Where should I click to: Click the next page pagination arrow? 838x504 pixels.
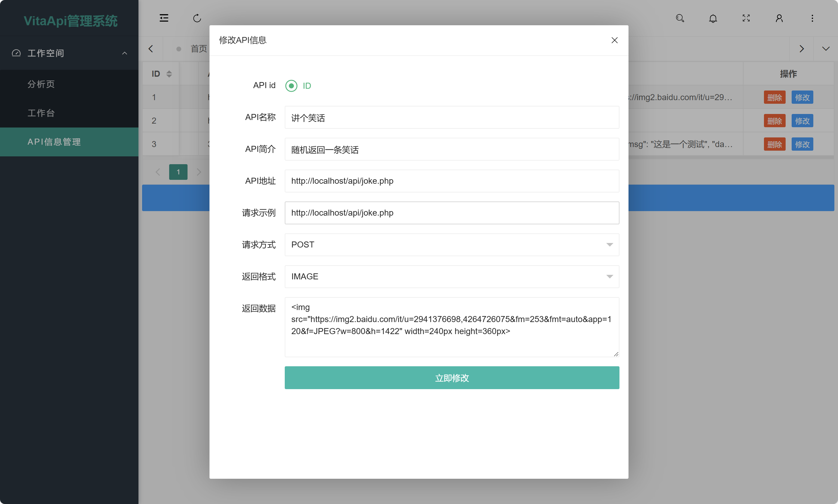(x=199, y=172)
